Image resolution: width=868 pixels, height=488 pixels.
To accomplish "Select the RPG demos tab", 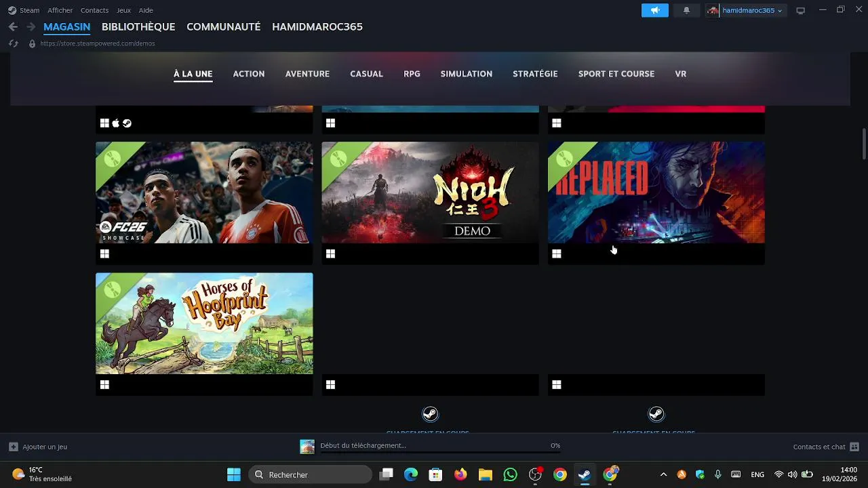I will click(412, 74).
